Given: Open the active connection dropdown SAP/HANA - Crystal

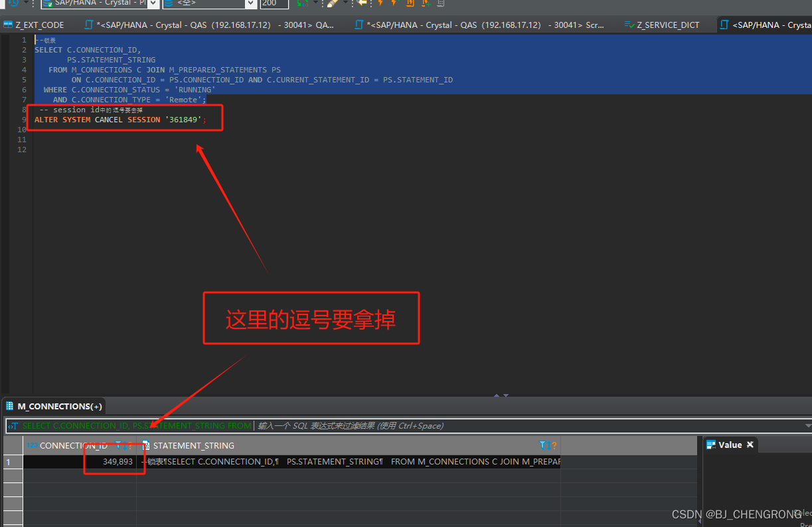Looking at the screenshot, I should [100, 3].
